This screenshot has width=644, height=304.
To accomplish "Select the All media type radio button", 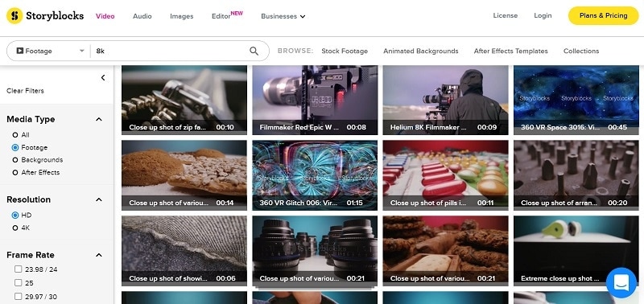I will 15,134.
